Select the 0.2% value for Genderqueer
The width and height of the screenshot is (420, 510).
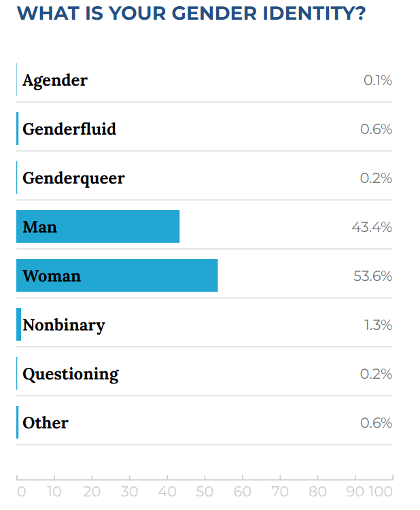[376, 178]
